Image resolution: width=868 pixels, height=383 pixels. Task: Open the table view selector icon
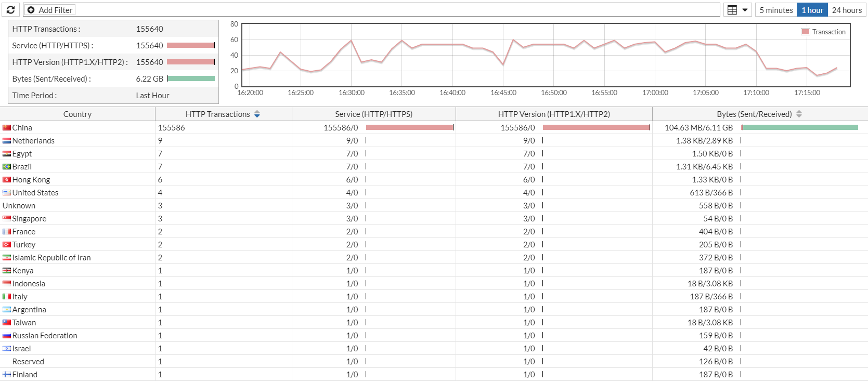[732, 10]
